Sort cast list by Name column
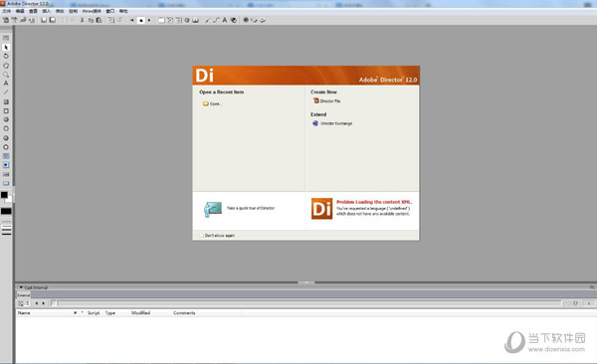 click(24, 313)
